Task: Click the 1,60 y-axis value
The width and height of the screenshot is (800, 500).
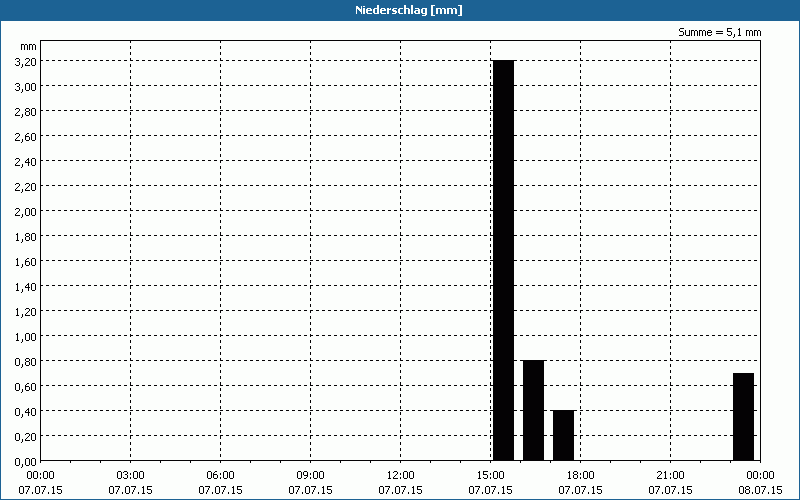Action: (26, 261)
